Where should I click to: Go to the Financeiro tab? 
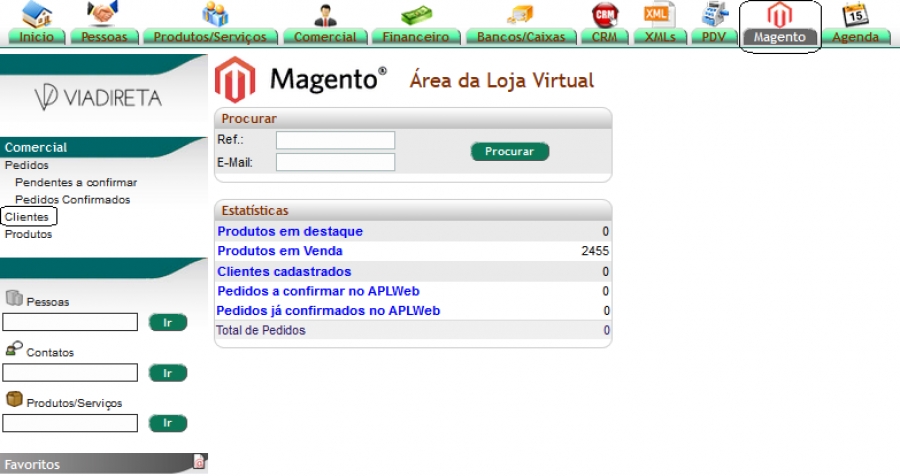coord(416,37)
